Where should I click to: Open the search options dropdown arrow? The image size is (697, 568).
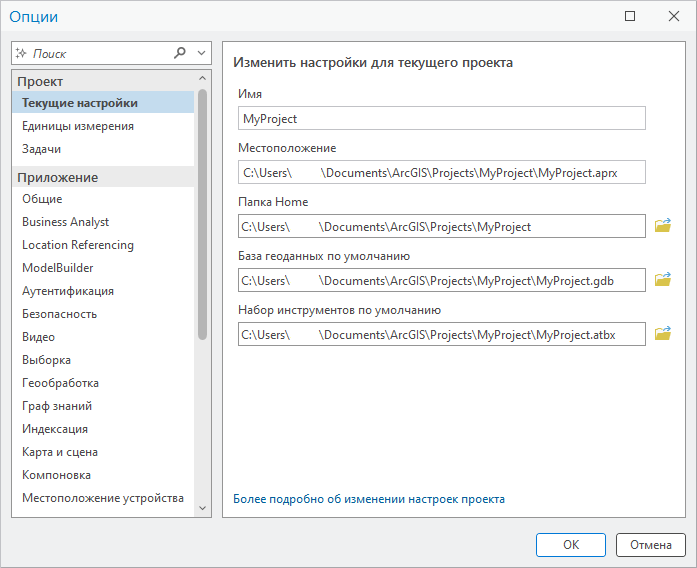click(202, 53)
